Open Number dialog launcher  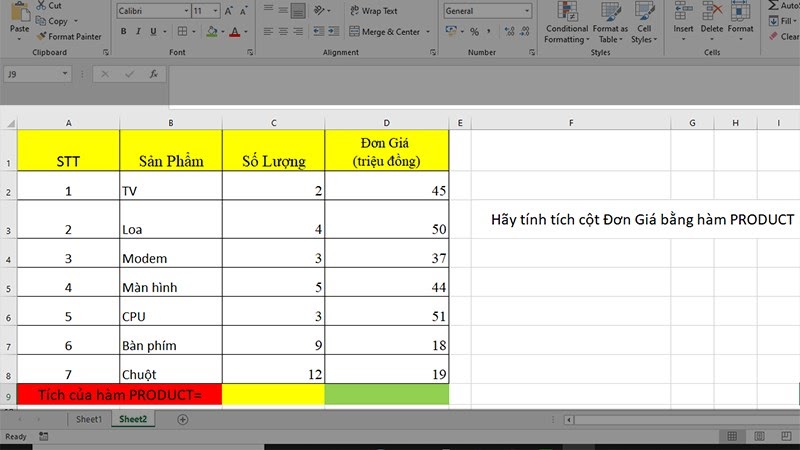[532, 52]
